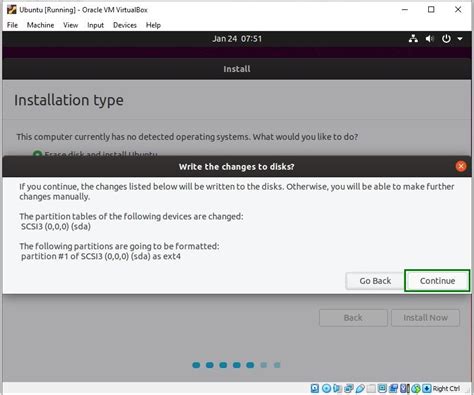Close the 'Write the changes to disks?' dialog

(461, 166)
